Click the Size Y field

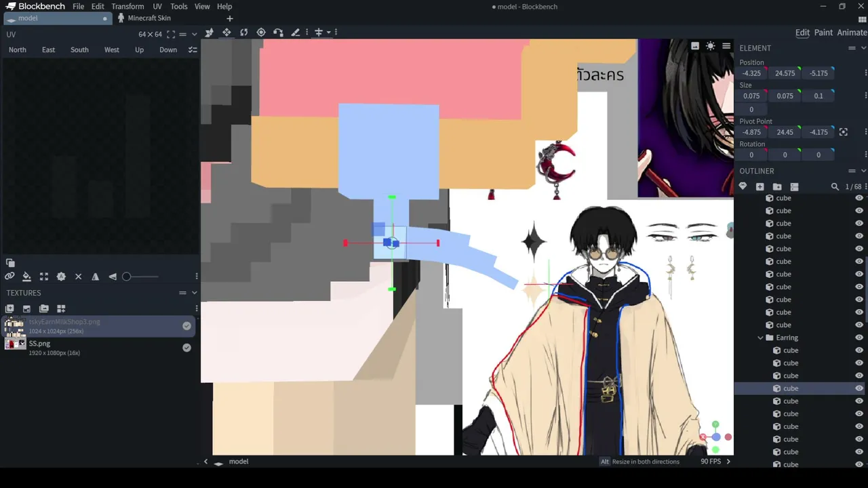click(x=785, y=96)
